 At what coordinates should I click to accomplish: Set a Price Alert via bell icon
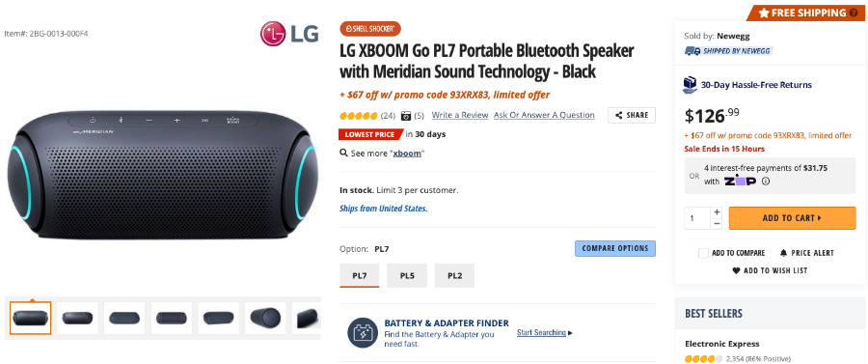(783, 253)
